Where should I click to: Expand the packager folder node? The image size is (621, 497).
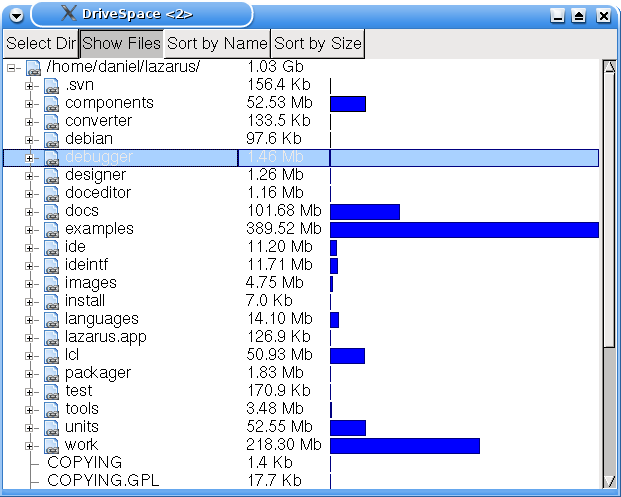(x=30, y=373)
